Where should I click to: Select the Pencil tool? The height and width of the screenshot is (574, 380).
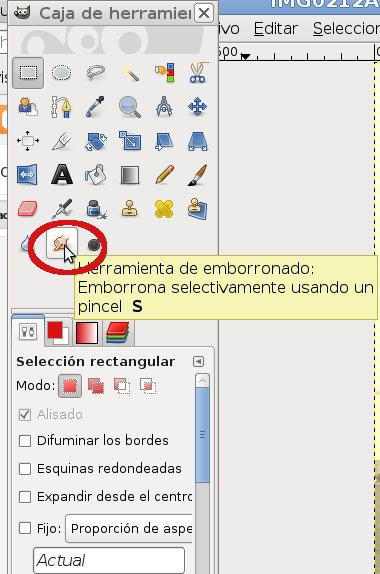click(x=164, y=175)
